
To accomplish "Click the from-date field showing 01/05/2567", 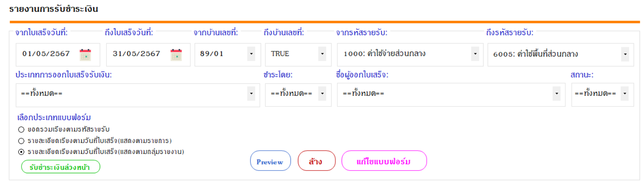I will click(x=46, y=54).
